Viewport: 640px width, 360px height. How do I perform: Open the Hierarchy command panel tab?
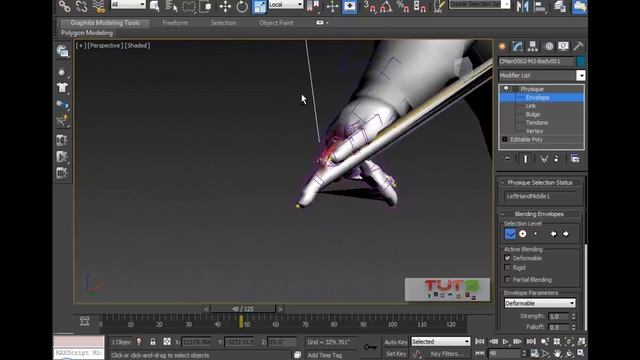click(x=533, y=47)
